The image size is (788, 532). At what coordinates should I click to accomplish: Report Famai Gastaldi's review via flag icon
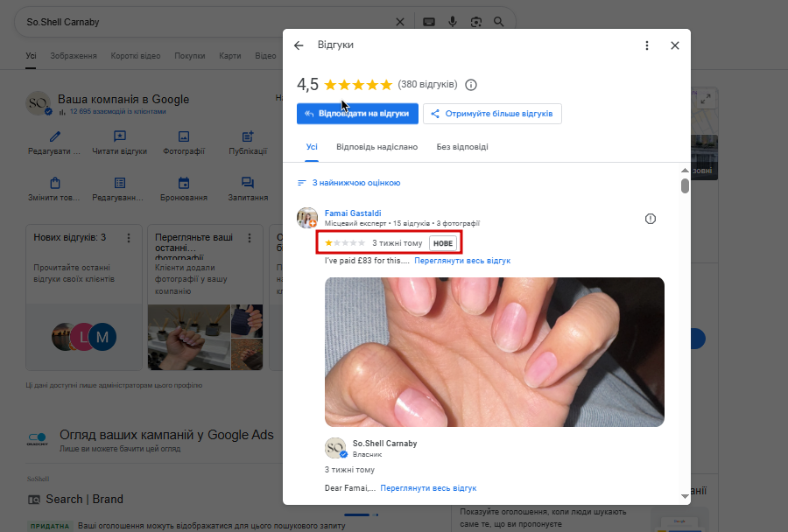(x=651, y=219)
